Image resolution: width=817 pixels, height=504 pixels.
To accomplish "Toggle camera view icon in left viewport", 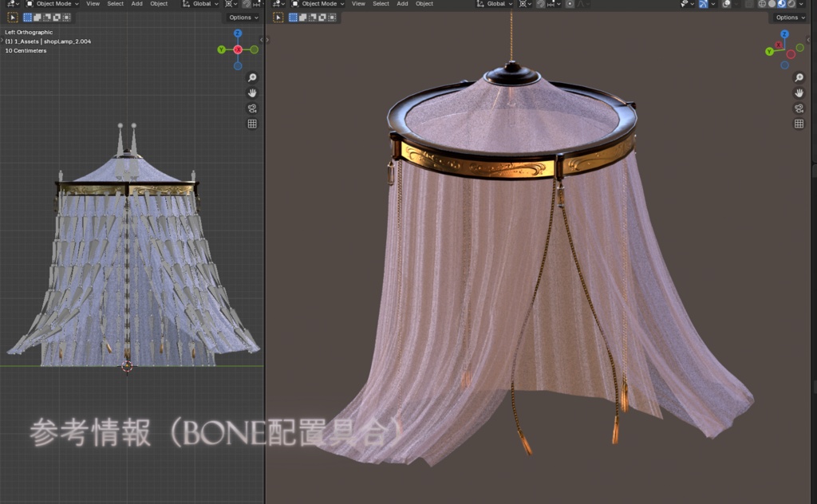I will 252,108.
